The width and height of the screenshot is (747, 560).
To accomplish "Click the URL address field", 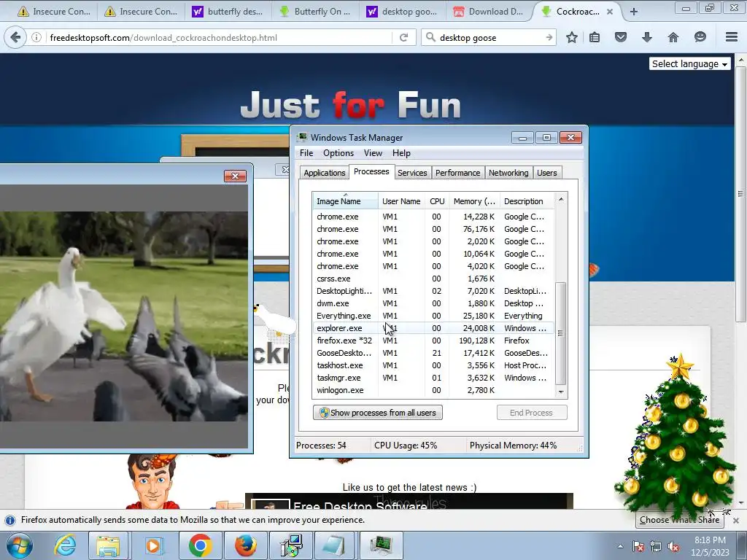I will point(219,38).
